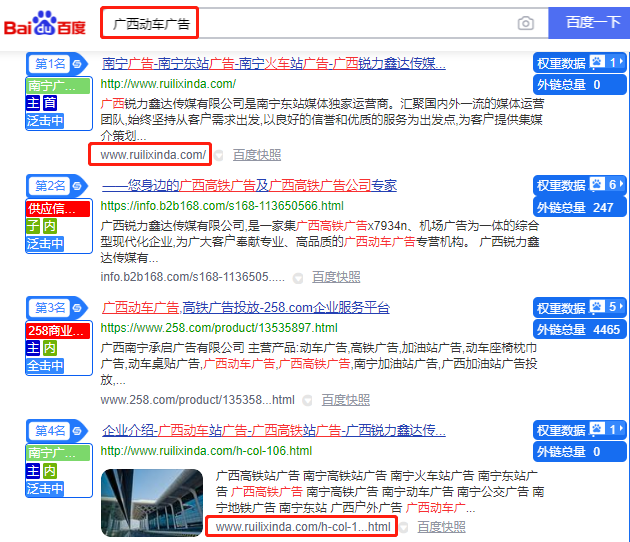
Task: Click the 外链总量 247 button
Action: 580,208
